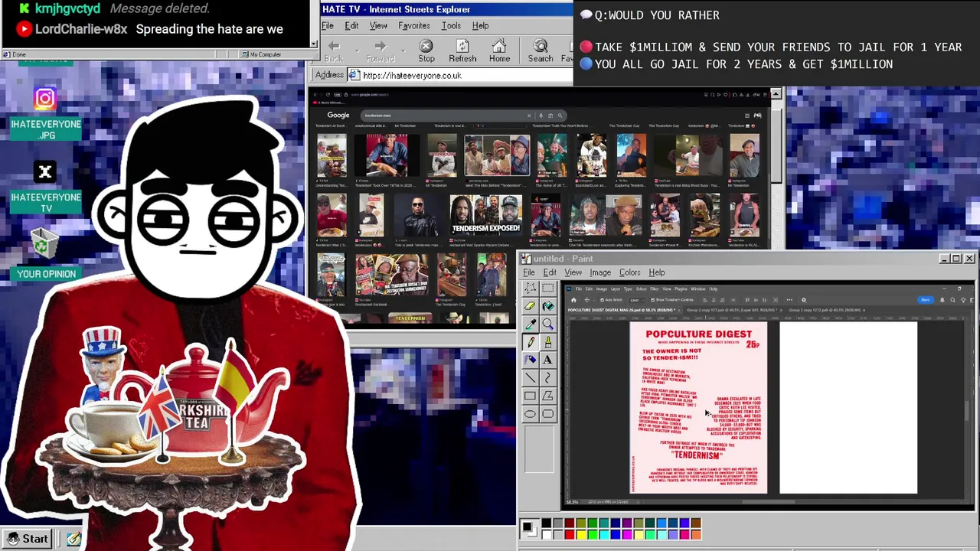Pick the black swatch in Paint palette

click(546, 524)
